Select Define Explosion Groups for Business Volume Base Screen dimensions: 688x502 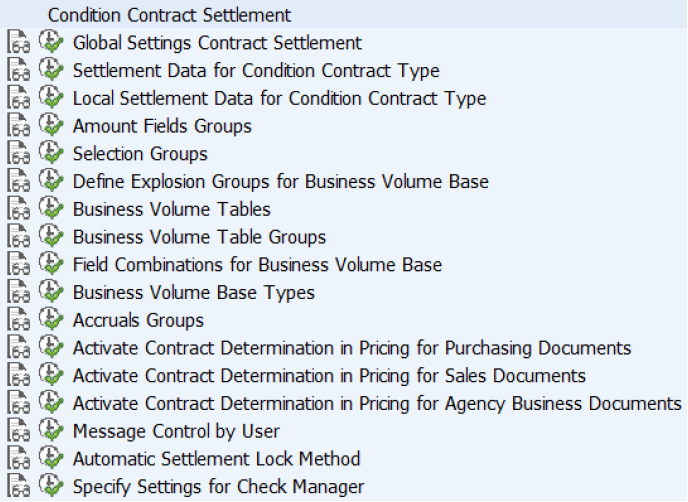pos(281,181)
